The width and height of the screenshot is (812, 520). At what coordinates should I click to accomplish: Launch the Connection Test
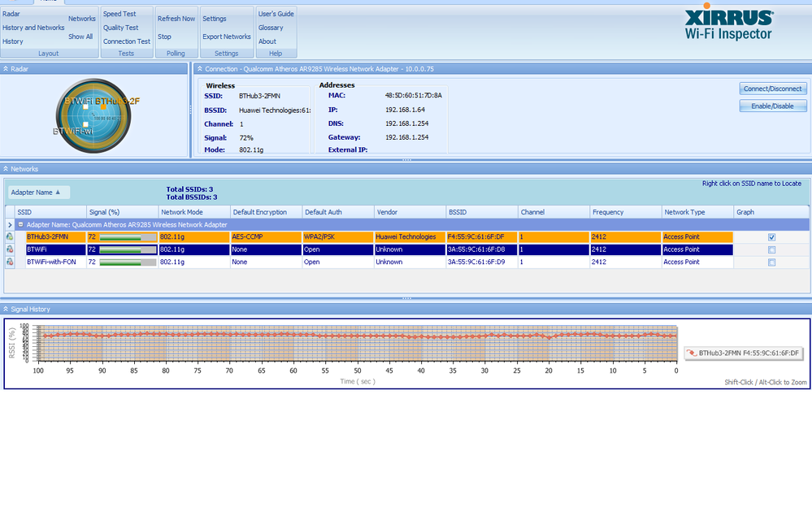pyautogui.click(x=126, y=41)
